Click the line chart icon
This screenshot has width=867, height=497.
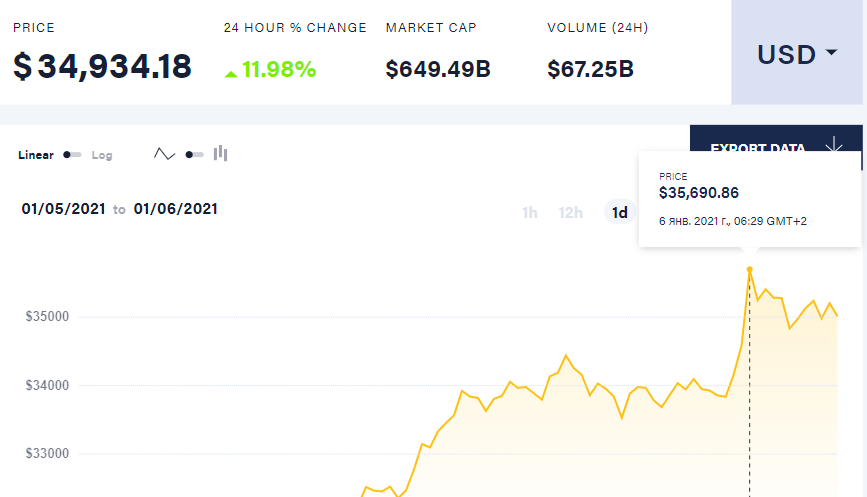click(164, 155)
